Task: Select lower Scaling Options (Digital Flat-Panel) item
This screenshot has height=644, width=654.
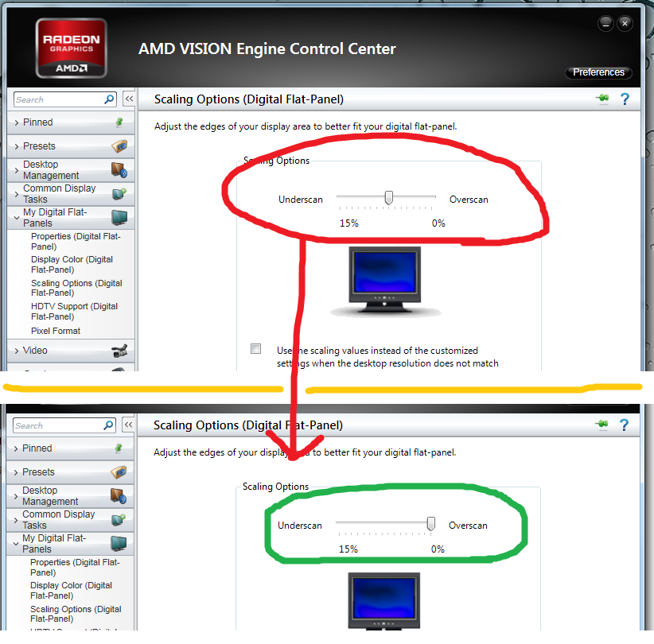Action: (76, 614)
